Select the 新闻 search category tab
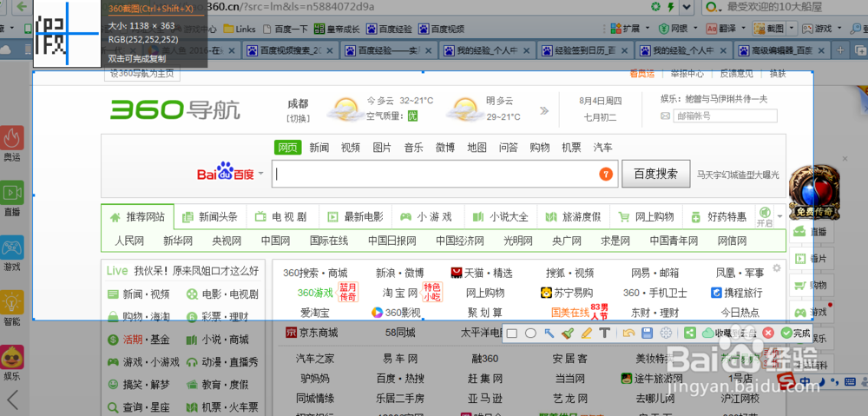 pyautogui.click(x=319, y=148)
